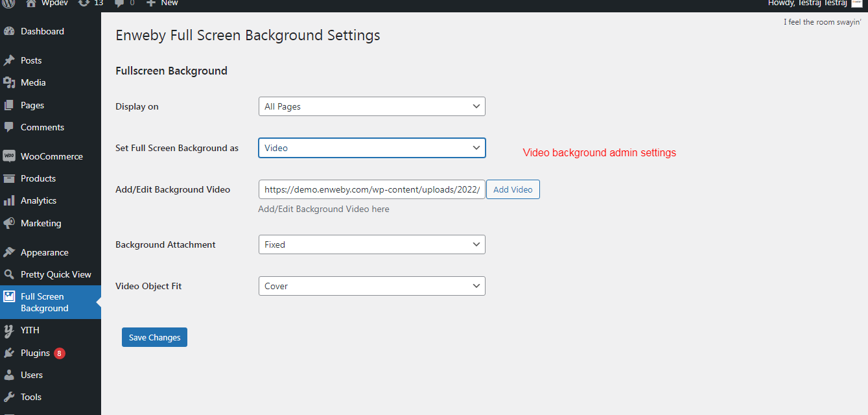868x415 pixels.
Task: Open Set Full Screen Background as dropdown
Action: pos(371,148)
